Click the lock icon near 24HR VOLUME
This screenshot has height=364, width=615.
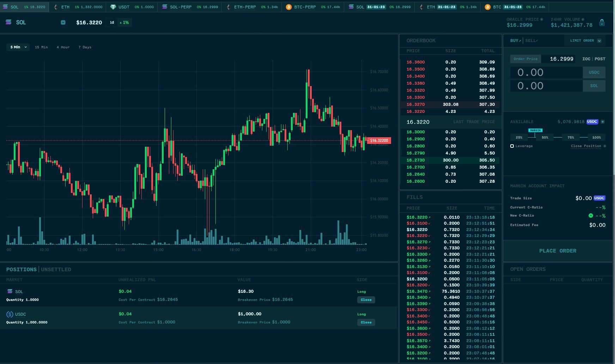[x=602, y=22]
